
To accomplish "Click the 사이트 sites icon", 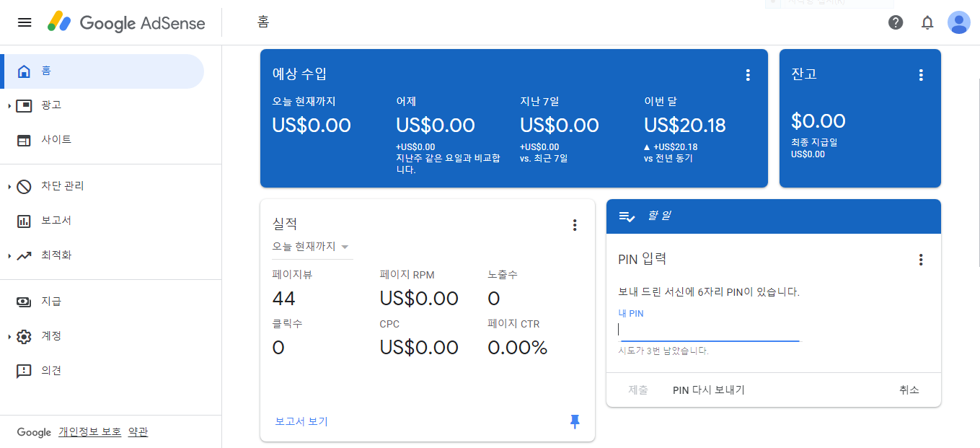I will [x=25, y=140].
